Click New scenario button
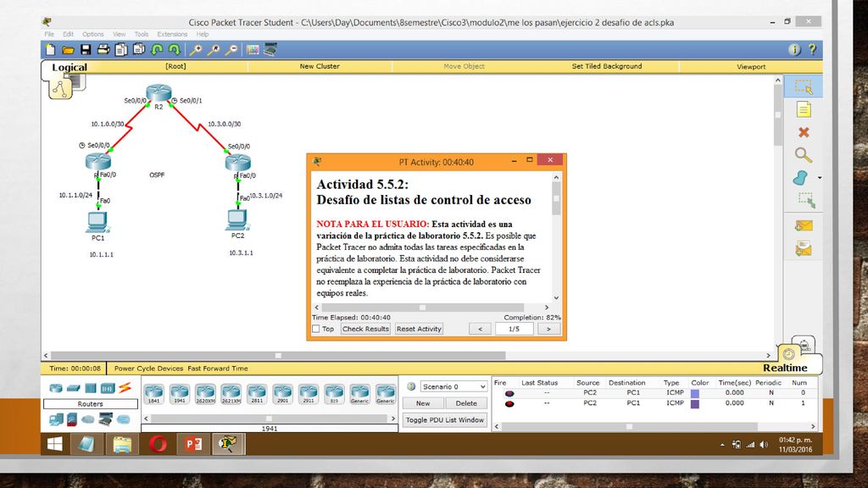Image resolution: width=868 pixels, height=488 pixels. [423, 403]
